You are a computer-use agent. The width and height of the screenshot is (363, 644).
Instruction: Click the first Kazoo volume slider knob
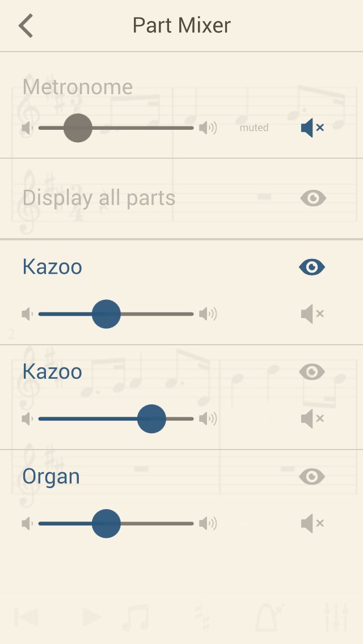pos(106,314)
